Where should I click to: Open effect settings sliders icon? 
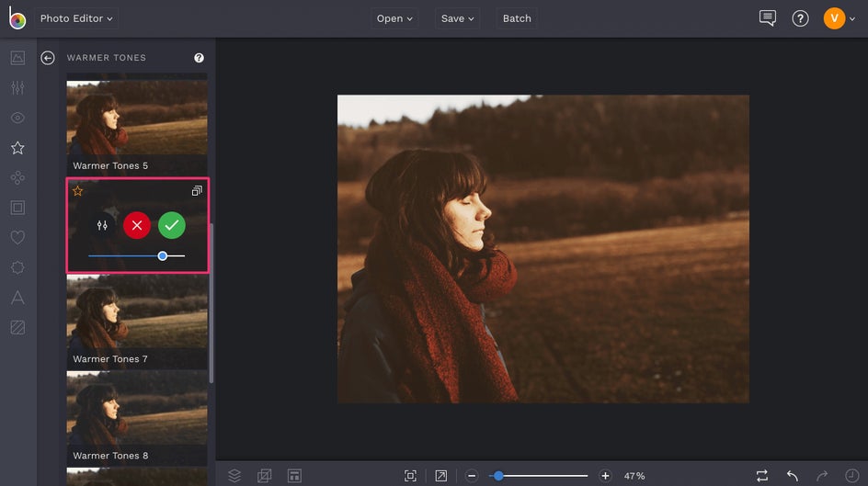pos(102,225)
